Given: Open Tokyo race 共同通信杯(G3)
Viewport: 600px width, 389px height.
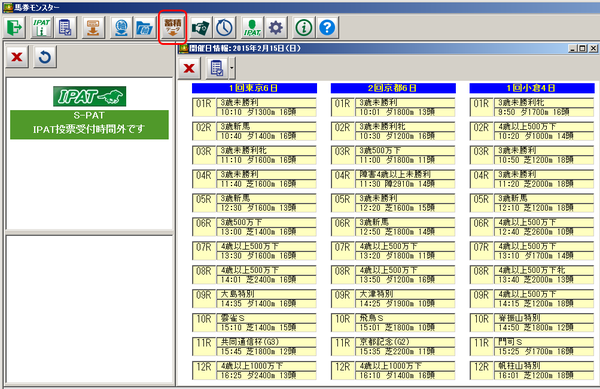Looking at the screenshot, I should [x=266, y=342].
